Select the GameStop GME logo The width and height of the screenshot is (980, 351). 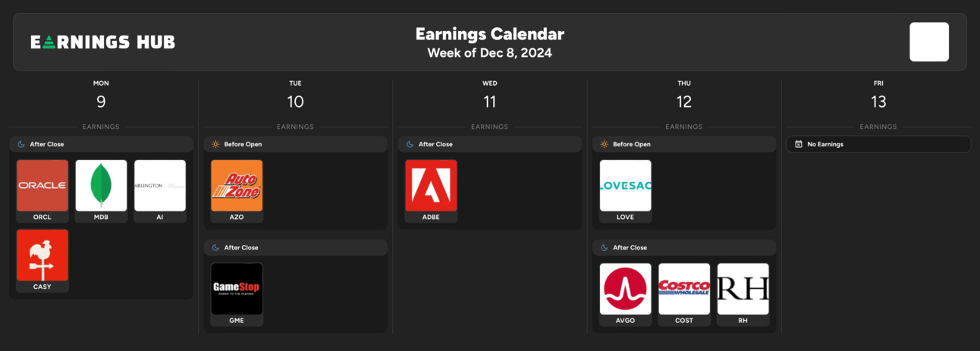[x=237, y=289]
